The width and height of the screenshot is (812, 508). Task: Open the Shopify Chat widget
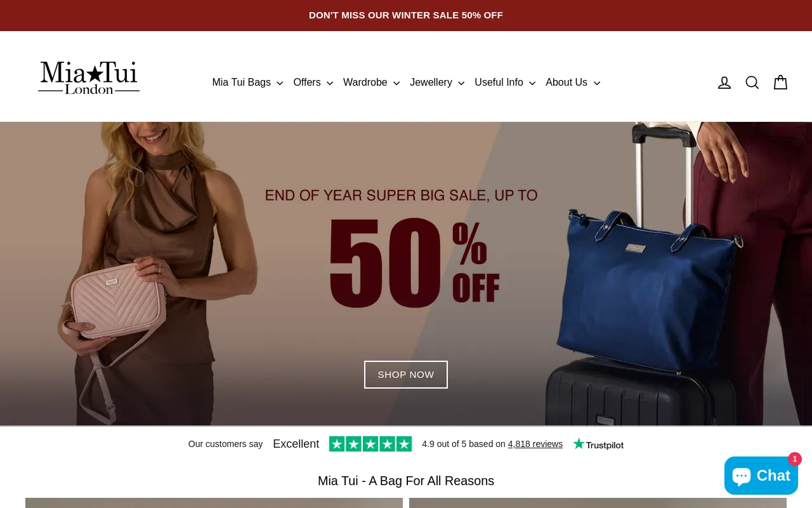click(761, 476)
